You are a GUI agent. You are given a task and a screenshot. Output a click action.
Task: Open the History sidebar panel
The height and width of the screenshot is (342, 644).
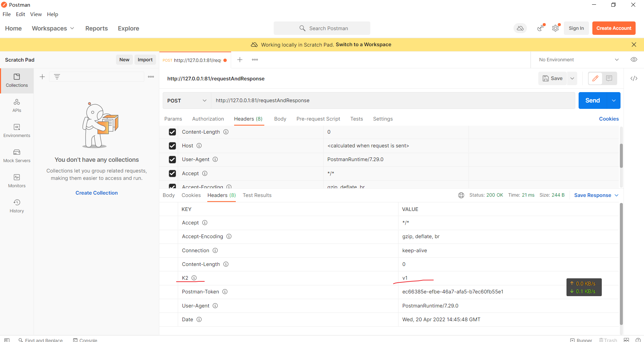[17, 206]
